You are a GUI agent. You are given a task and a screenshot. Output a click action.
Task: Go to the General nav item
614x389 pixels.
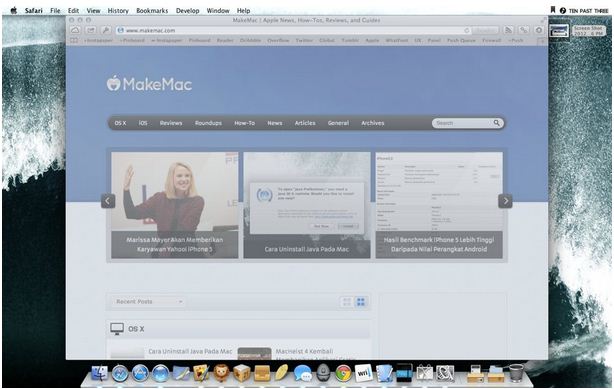(x=338, y=123)
